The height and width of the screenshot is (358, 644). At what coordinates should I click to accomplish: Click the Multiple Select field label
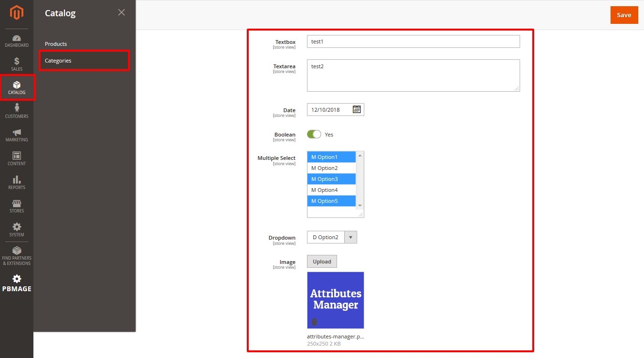coord(276,158)
